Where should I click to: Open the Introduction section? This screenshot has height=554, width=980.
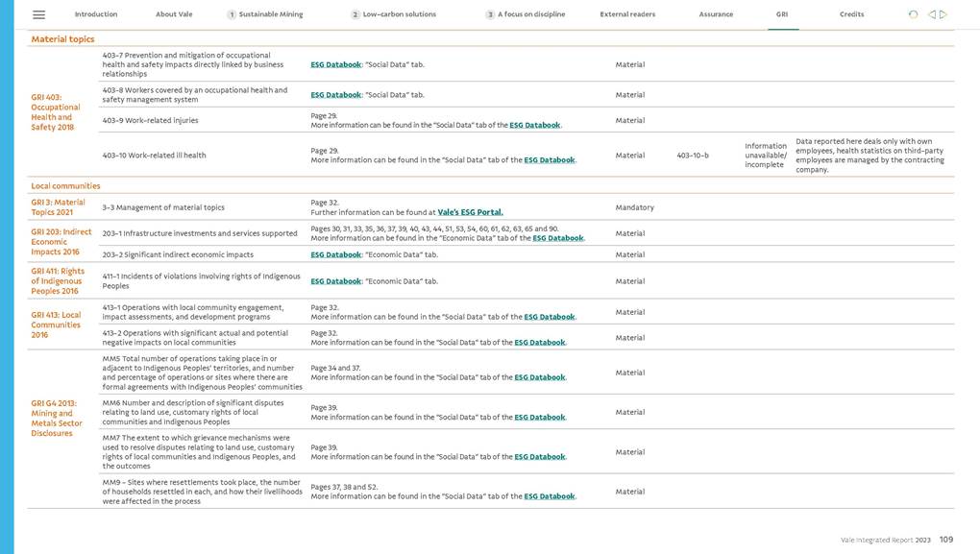tap(96, 14)
